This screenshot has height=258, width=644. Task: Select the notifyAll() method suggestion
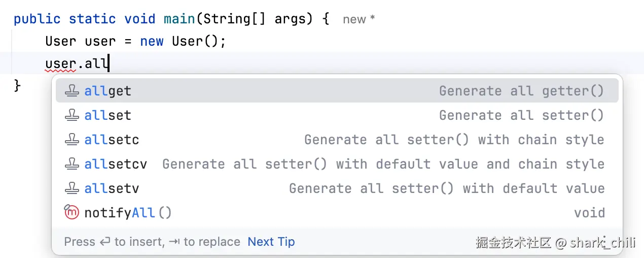coord(337,213)
